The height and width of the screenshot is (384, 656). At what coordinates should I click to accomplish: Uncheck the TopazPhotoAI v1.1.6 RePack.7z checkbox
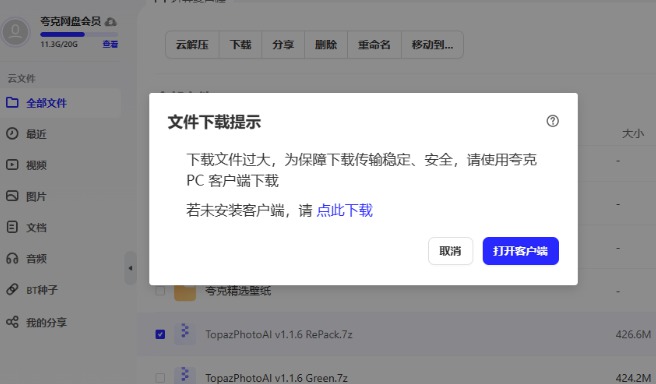(x=160, y=334)
